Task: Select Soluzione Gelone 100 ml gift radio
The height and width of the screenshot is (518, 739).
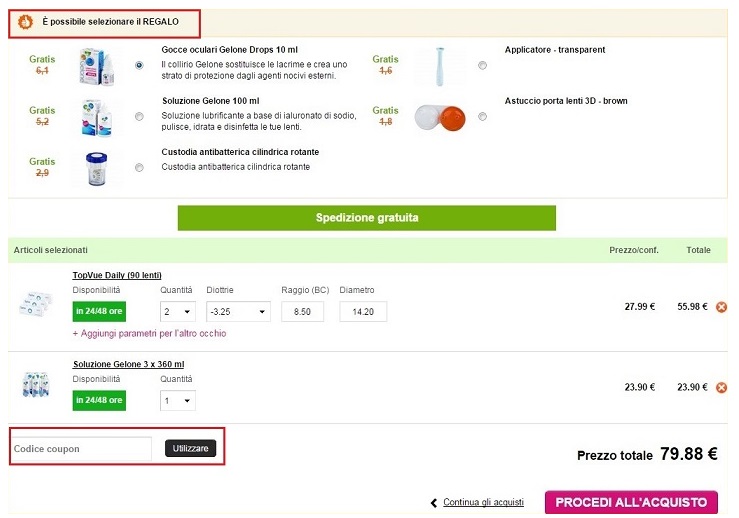Action: pyautogui.click(x=139, y=116)
